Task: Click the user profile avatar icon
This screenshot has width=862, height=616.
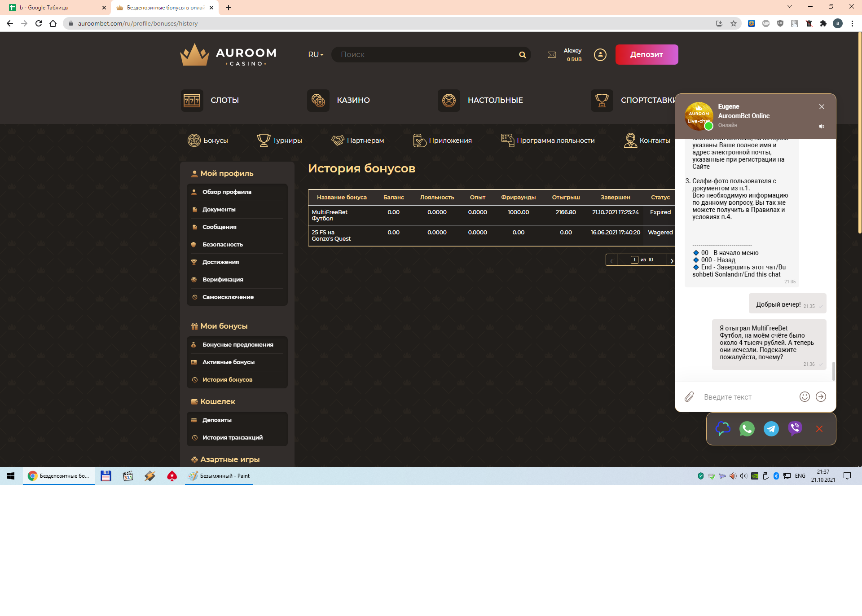Action: coord(600,55)
